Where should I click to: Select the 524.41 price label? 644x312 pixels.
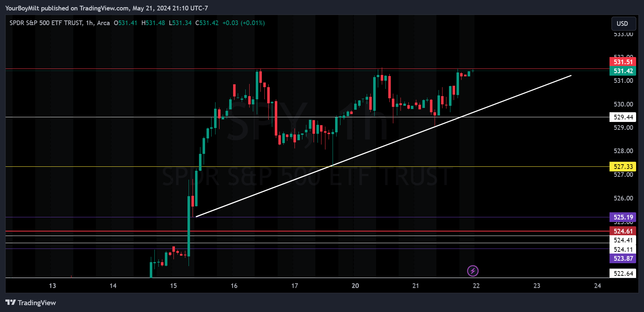pyautogui.click(x=623, y=240)
